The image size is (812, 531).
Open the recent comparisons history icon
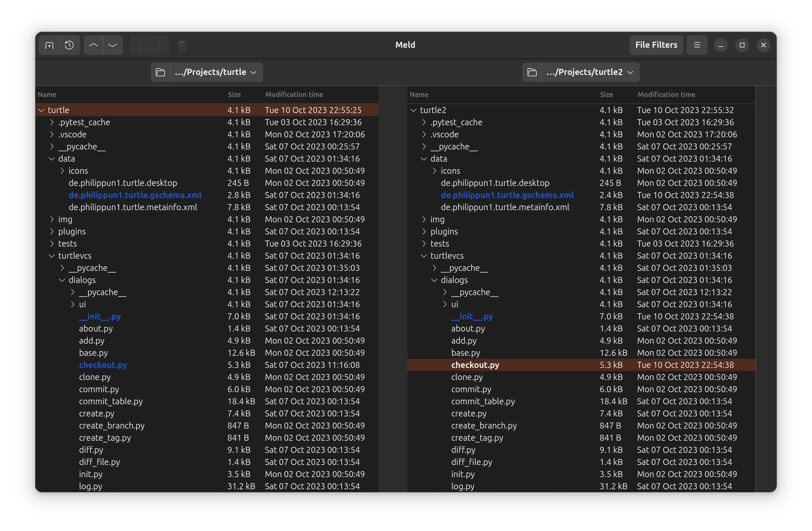point(69,45)
